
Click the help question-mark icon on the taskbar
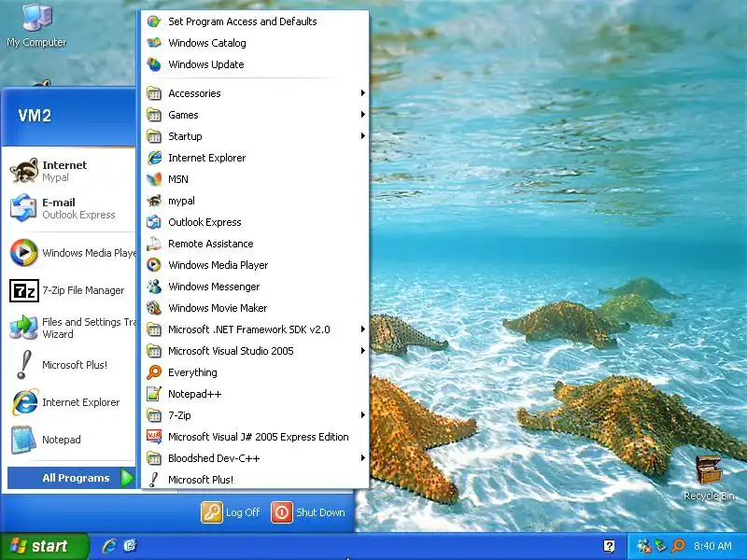pos(609,546)
